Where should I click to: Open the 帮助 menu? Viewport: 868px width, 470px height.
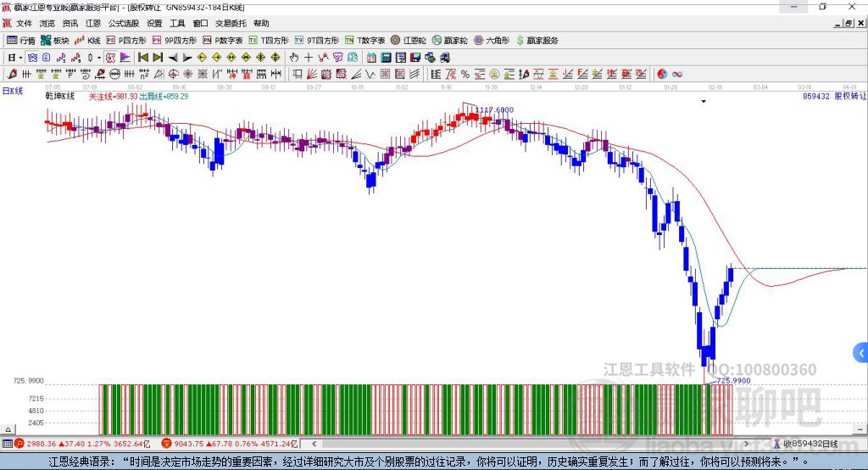pos(261,23)
